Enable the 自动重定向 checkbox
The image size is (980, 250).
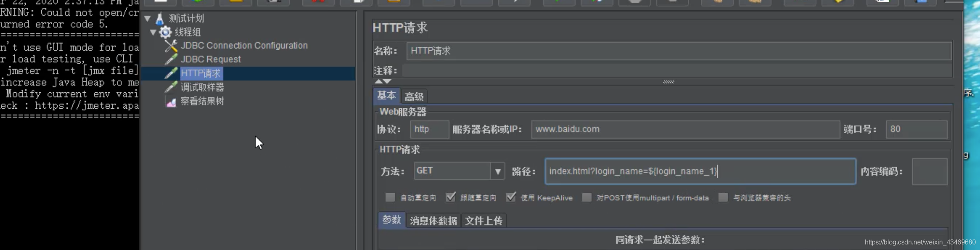pyautogui.click(x=390, y=198)
